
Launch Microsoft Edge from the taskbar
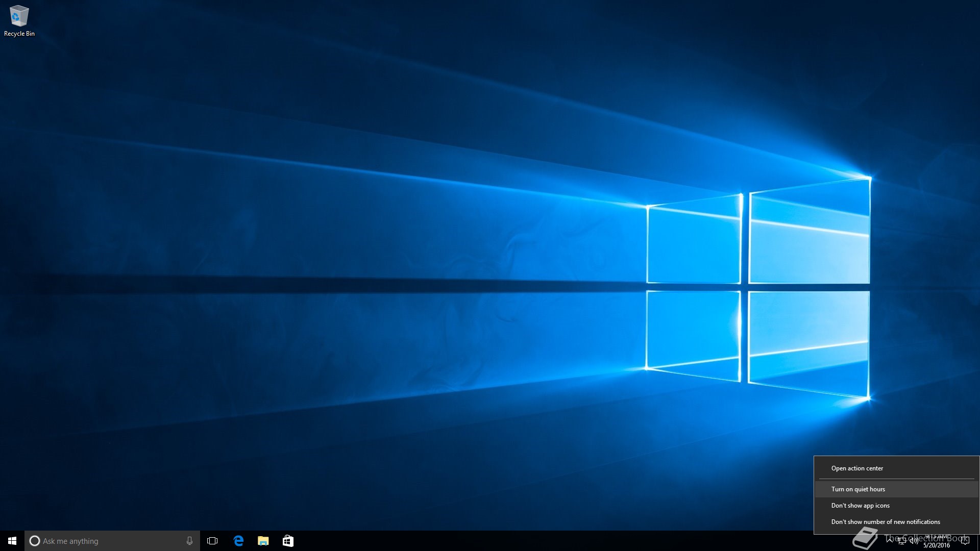click(x=238, y=541)
